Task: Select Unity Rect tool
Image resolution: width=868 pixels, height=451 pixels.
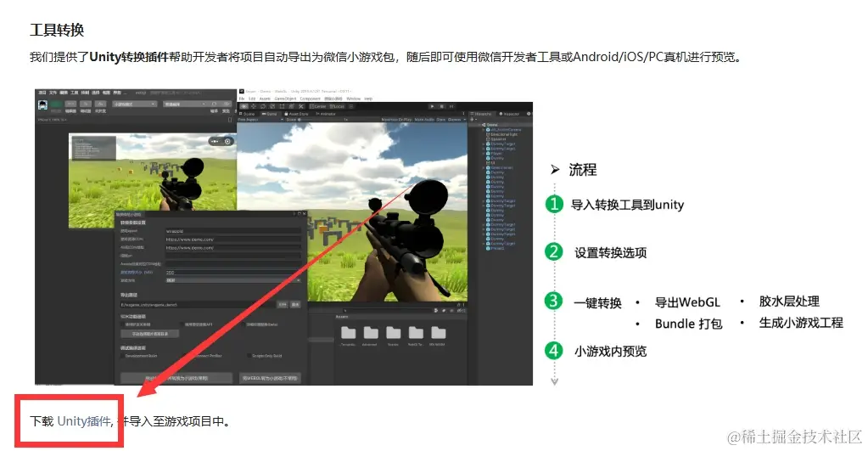Action: [282, 106]
